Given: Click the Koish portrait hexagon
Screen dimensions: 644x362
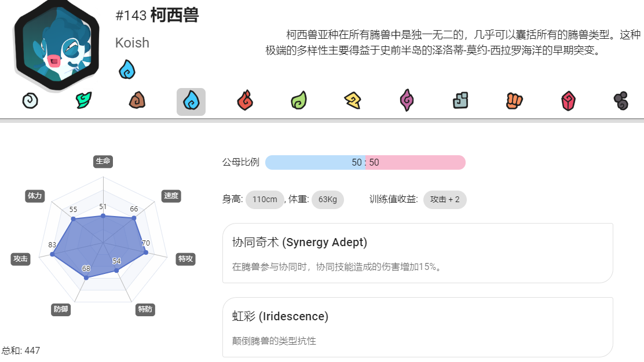Looking at the screenshot, I should [x=57, y=44].
